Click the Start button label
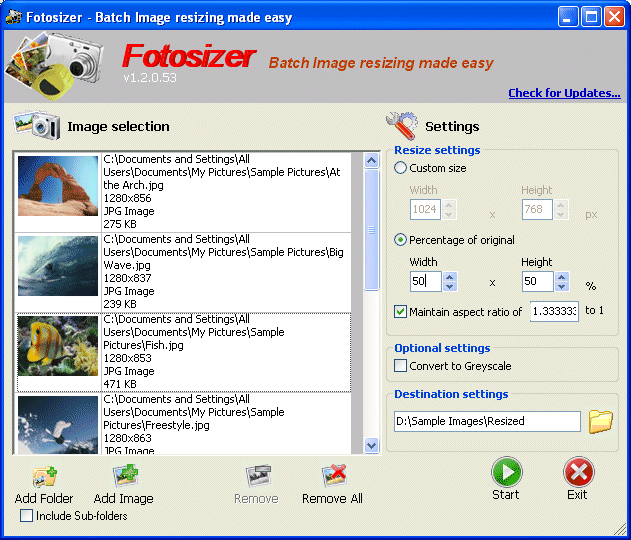The width and height of the screenshot is (631, 540). (506, 495)
